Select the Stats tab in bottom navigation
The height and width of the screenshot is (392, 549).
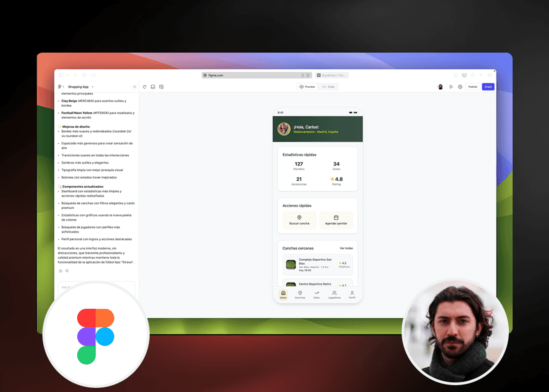(317, 294)
